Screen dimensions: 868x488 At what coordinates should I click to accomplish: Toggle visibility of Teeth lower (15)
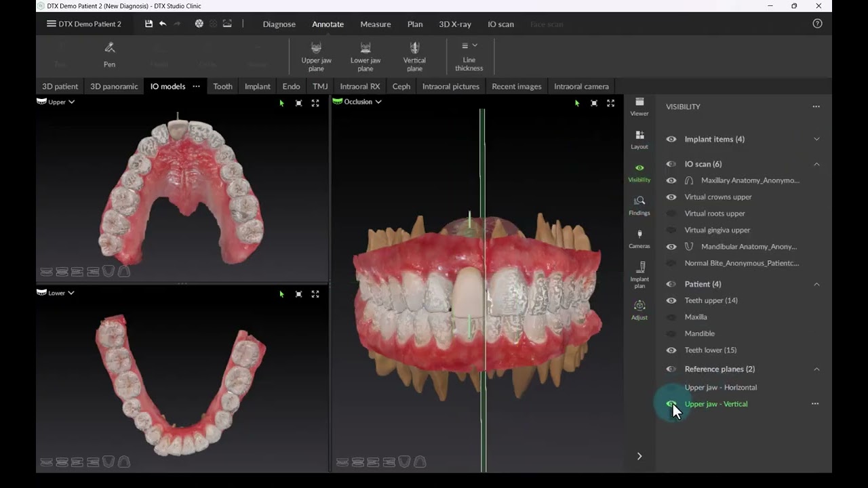pos(671,350)
